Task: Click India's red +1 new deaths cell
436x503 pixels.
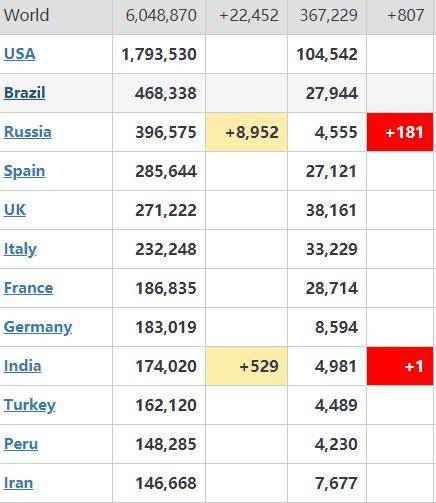Action: pos(400,366)
